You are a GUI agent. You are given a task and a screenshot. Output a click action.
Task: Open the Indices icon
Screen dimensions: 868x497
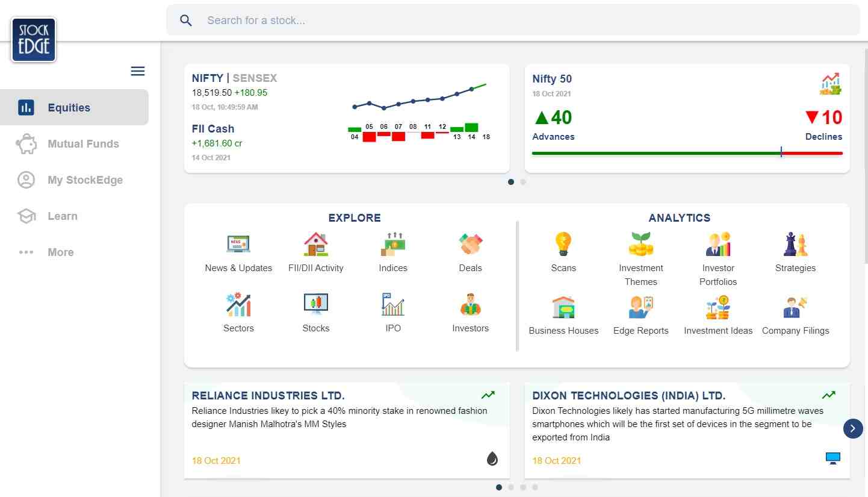pos(393,244)
